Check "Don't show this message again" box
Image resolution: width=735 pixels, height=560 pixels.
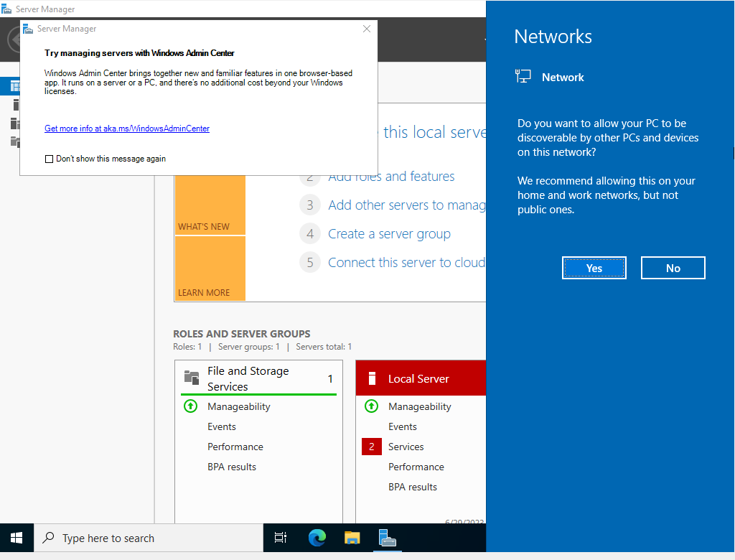point(49,159)
